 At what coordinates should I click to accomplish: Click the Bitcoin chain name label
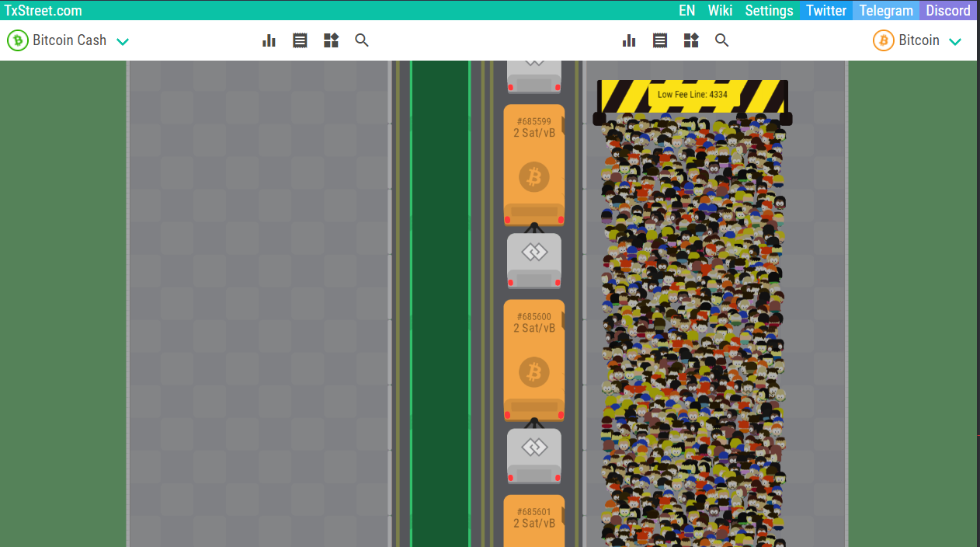919,40
